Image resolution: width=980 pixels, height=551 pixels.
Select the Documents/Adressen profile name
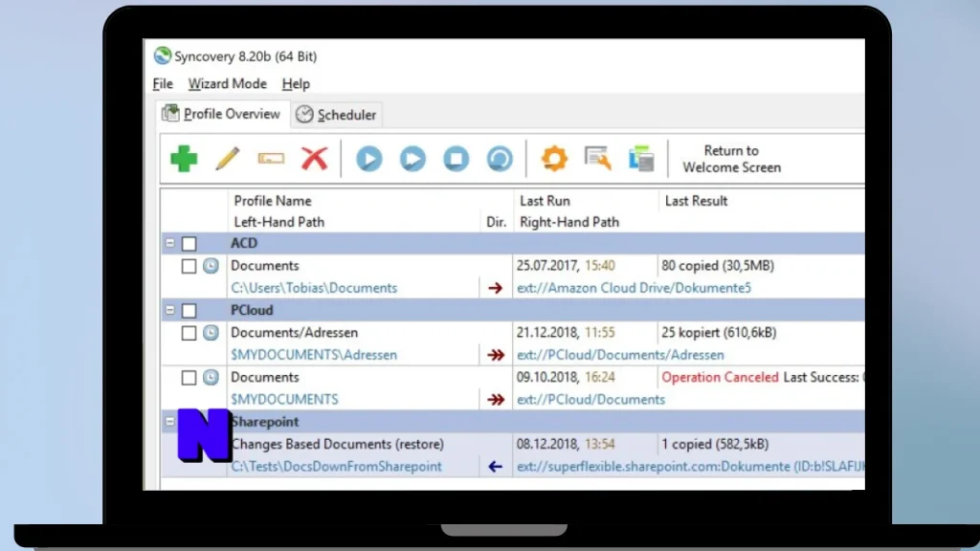click(x=295, y=332)
